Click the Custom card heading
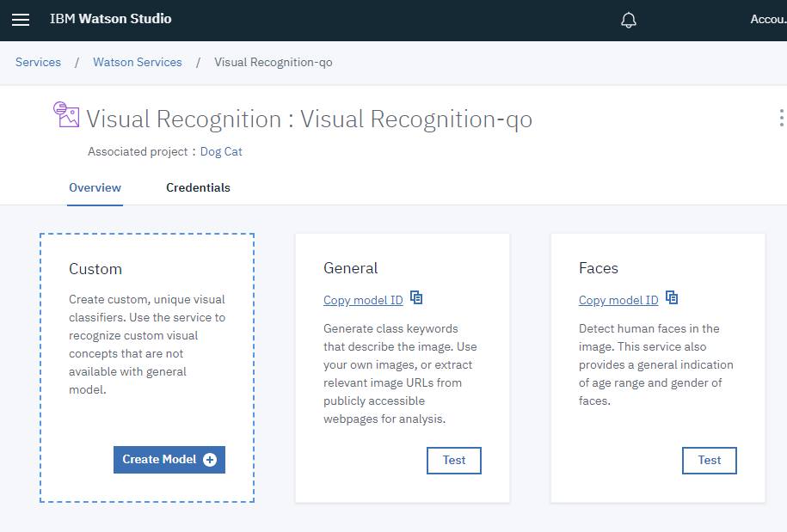Screen dimensions: 787x532 pyautogui.click(x=95, y=269)
